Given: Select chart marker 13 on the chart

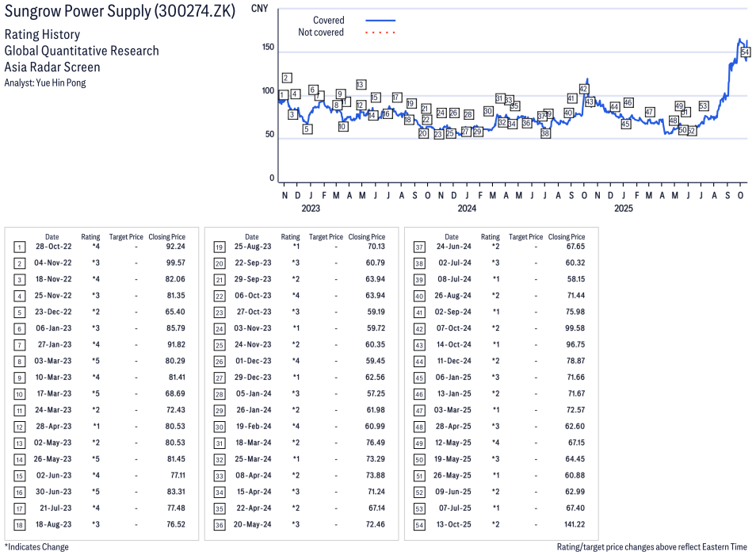Looking at the screenshot, I should 361,84.
